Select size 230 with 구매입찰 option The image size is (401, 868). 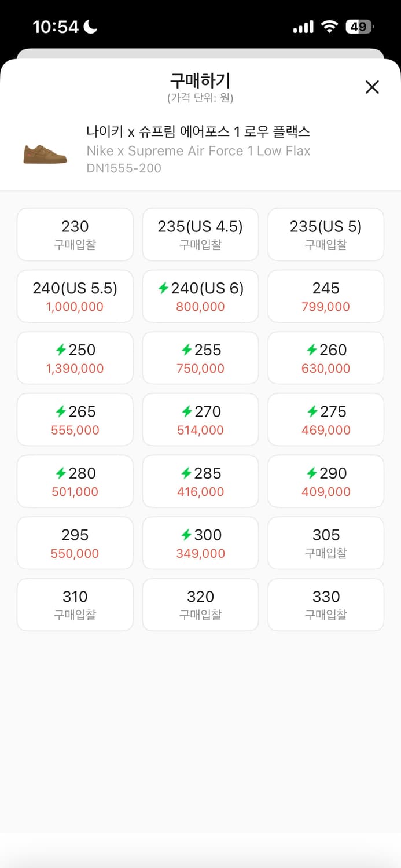[x=75, y=234]
